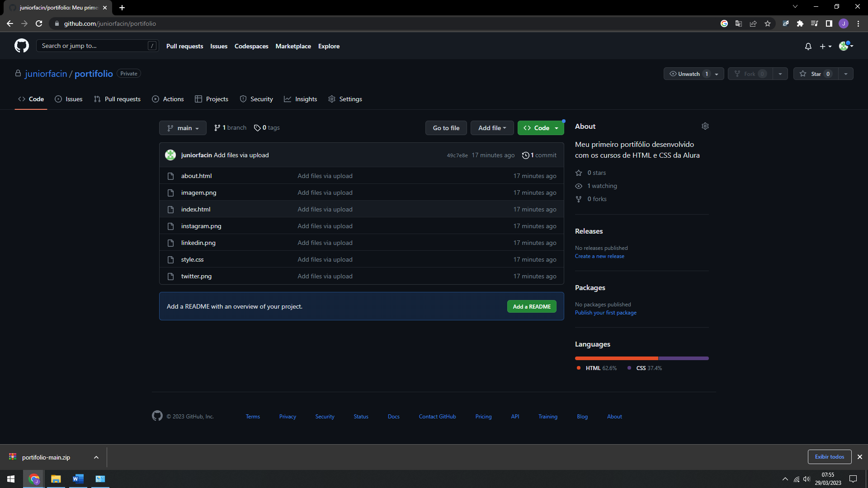Open the main branch selector
Viewport: 868px width, 488px height.
[x=183, y=128]
